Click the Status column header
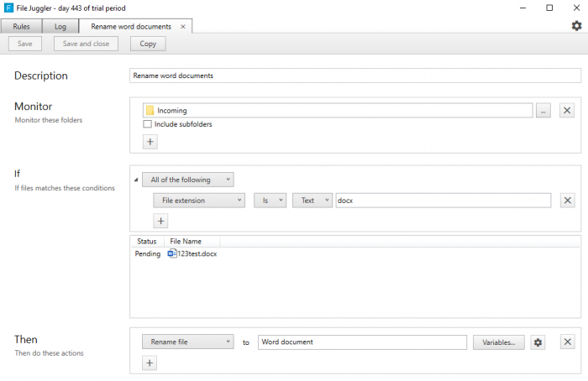 (x=147, y=241)
